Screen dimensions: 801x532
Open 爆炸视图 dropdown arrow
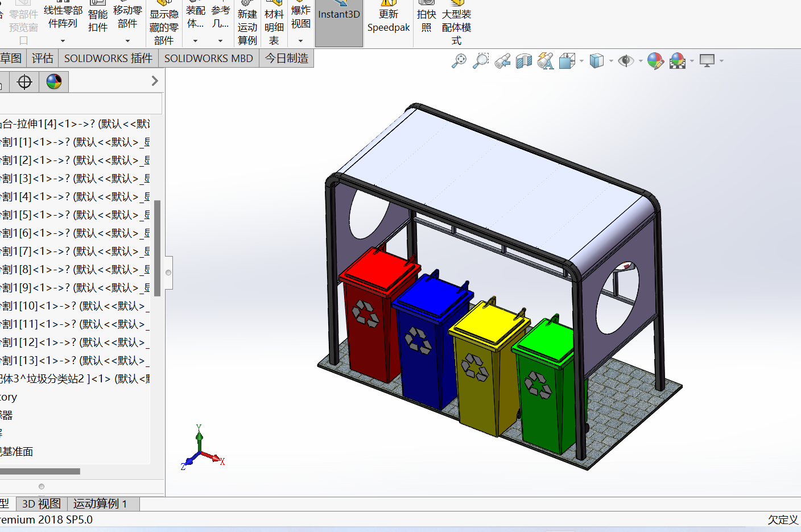point(300,41)
